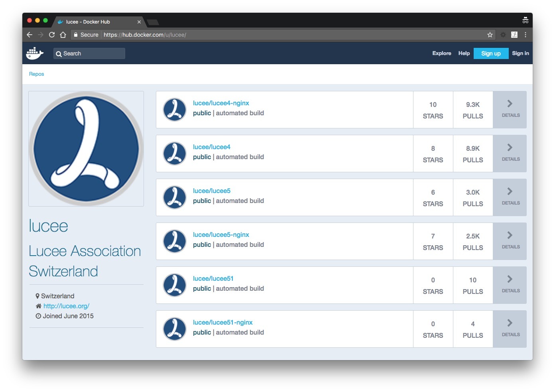The width and height of the screenshot is (555, 392).
Task: Click the lucee/lucee5 repository avatar icon
Action: 175,197
